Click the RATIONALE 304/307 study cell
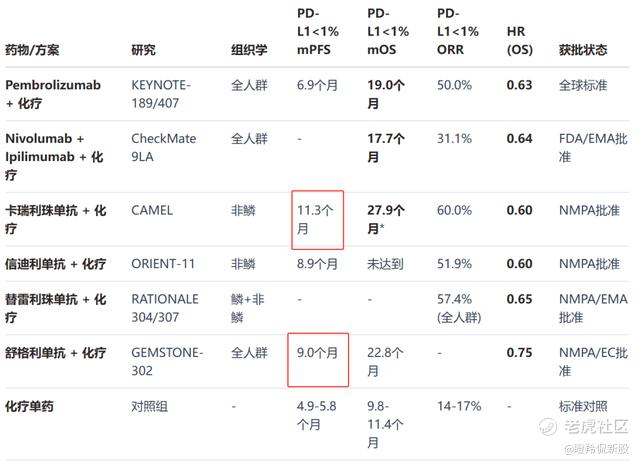The image size is (640, 463). 165,308
